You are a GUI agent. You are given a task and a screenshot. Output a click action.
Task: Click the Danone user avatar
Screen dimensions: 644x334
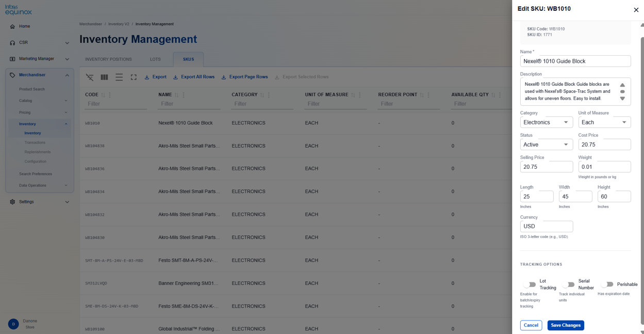click(x=13, y=324)
